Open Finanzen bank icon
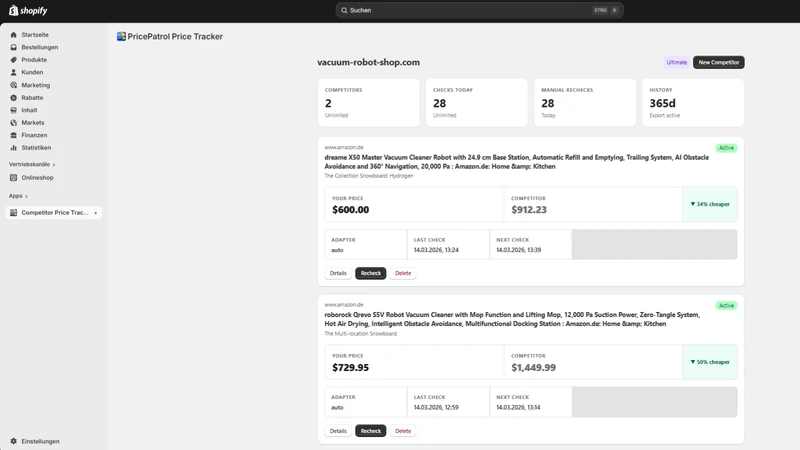This screenshot has height=450, width=800. (14, 135)
